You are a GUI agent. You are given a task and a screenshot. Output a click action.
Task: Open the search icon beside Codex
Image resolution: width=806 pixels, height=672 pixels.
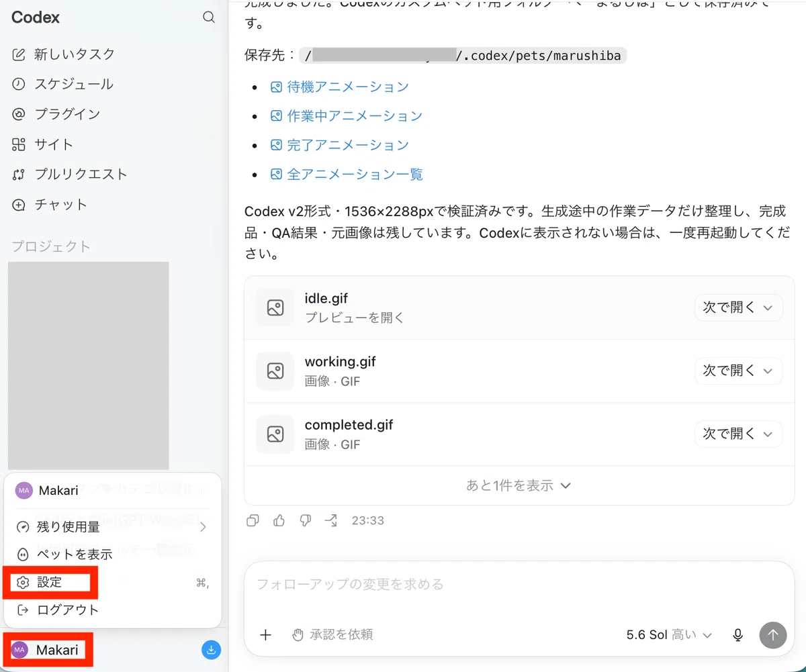coord(209,17)
